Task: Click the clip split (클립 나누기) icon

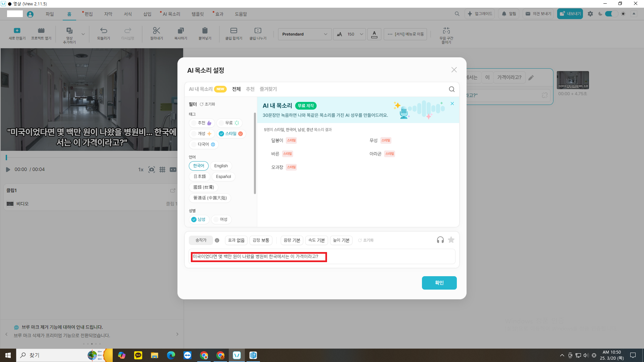Action: [258, 31]
